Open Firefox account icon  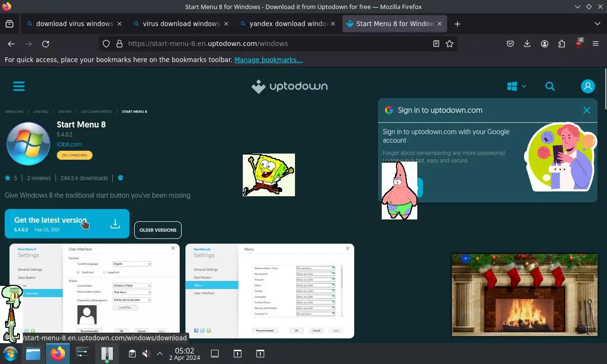pos(544,44)
